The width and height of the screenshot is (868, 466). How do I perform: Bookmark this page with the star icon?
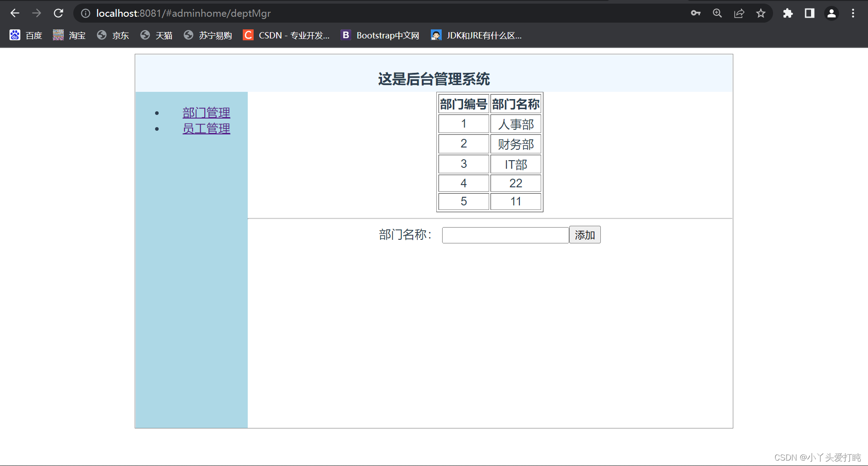761,13
